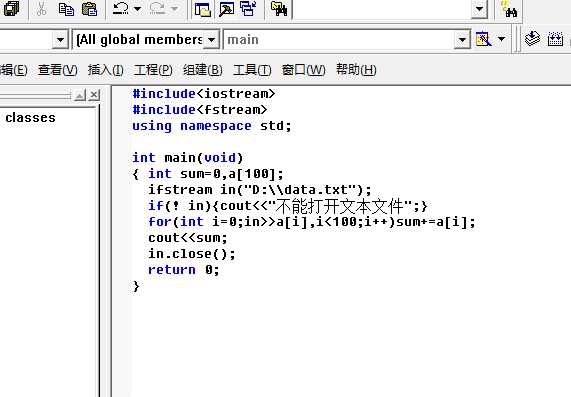Click the Cut scissors icon
Image resolution: width=571 pixels, height=397 pixels.
click(x=42, y=8)
